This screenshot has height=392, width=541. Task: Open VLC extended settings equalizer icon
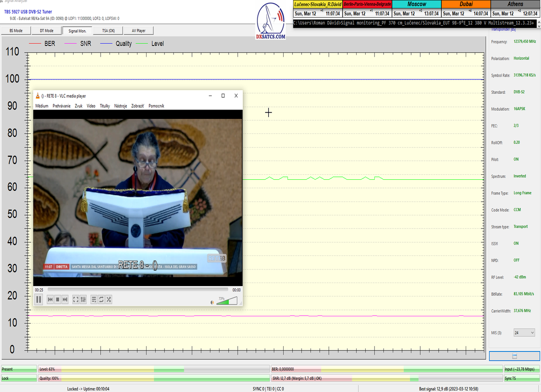click(x=83, y=299)
